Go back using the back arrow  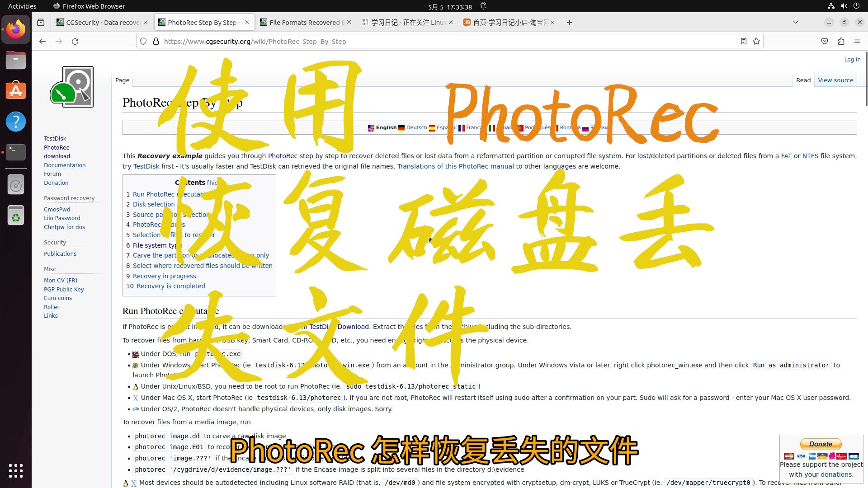point(42,41)
